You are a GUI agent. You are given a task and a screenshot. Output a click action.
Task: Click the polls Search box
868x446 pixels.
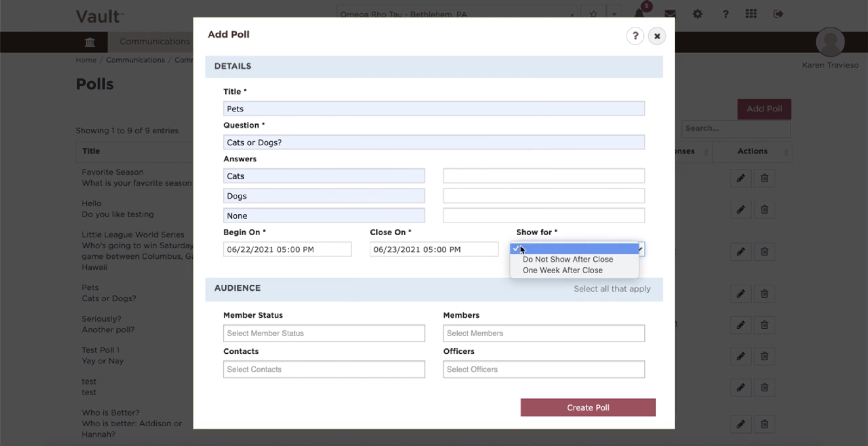[736, 129]
